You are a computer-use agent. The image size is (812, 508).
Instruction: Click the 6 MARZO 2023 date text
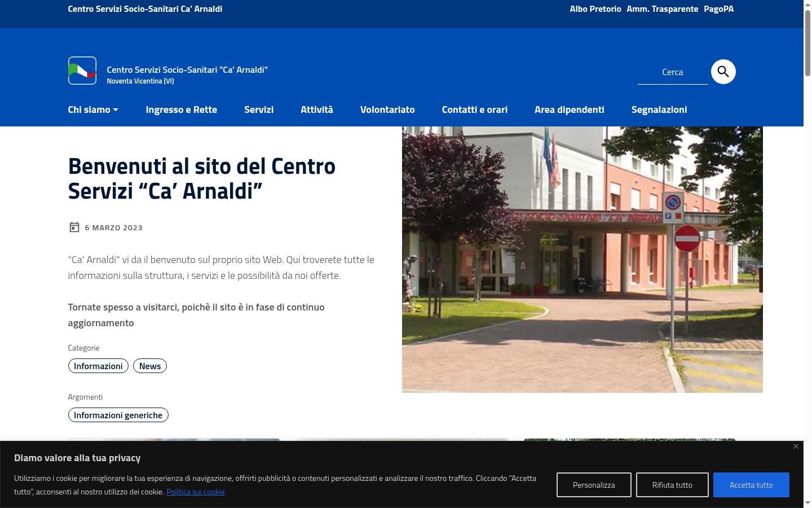pyautogui.click(x=114, y=227)
